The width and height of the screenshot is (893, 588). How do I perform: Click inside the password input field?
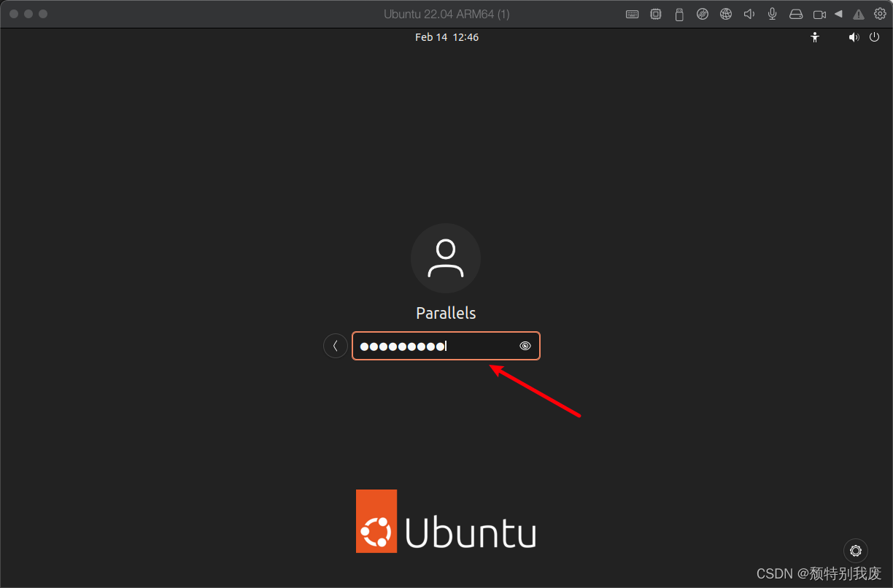[x=446, y=346]
